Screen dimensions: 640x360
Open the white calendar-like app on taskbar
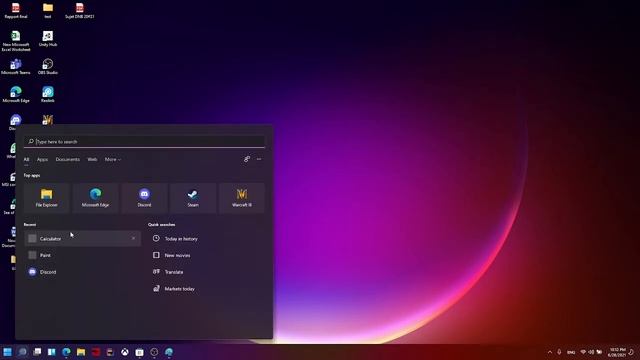(140, 352)
